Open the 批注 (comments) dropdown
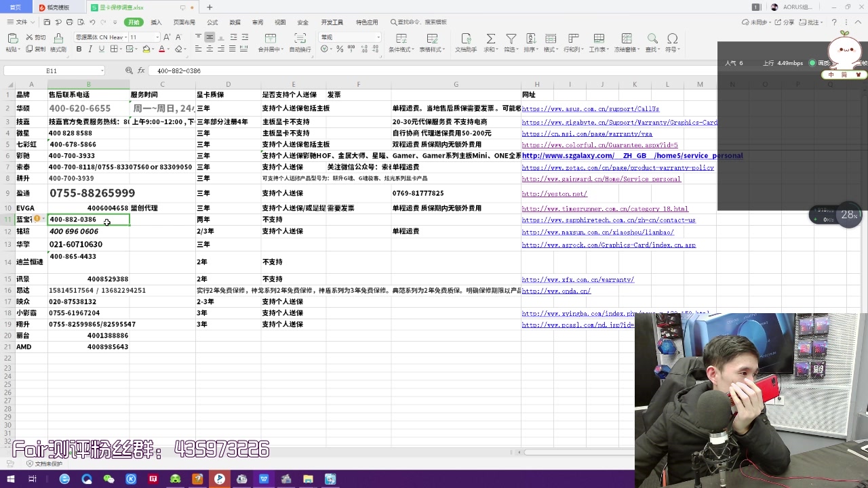 coord(811,22)
